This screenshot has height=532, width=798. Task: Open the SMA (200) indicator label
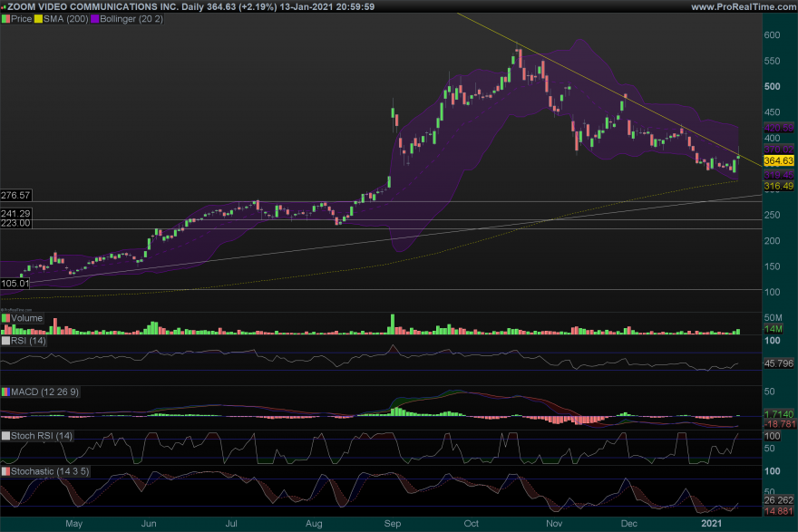coord(65,19)
